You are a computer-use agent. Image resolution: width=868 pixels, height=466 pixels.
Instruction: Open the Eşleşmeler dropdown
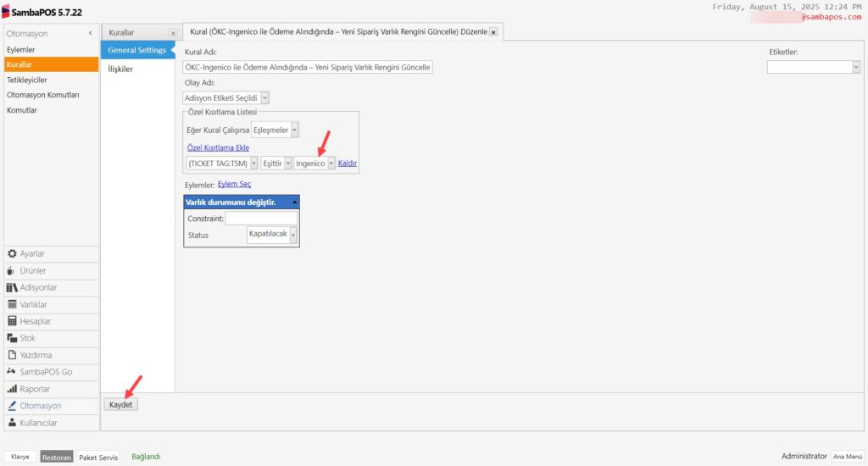tap(294, 130)
